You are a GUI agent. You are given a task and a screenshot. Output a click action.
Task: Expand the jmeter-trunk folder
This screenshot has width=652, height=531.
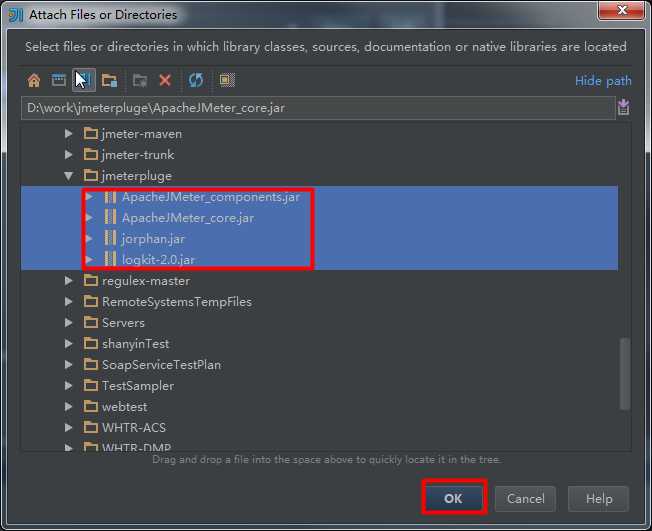pyautogui.click(x=69, y=155)
